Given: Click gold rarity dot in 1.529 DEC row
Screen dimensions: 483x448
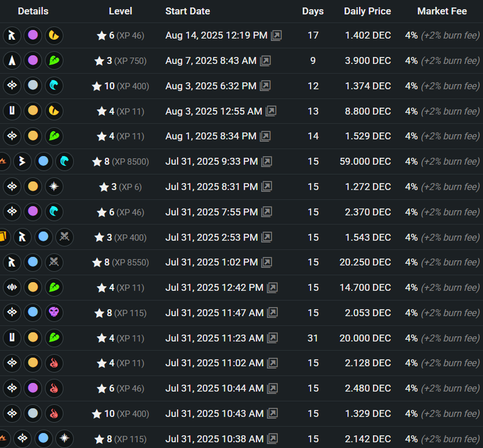Looking at the screenshot, I should [x=33, y=136].
